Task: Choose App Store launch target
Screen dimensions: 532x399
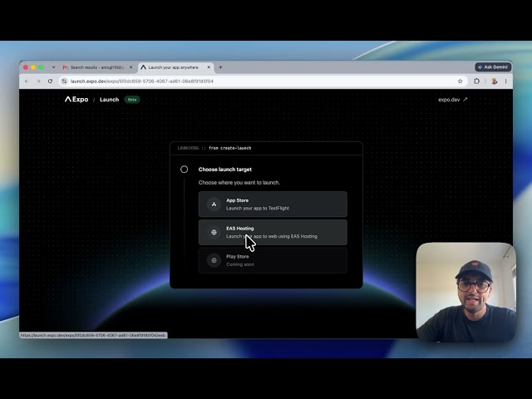Action: click(273, 204)
